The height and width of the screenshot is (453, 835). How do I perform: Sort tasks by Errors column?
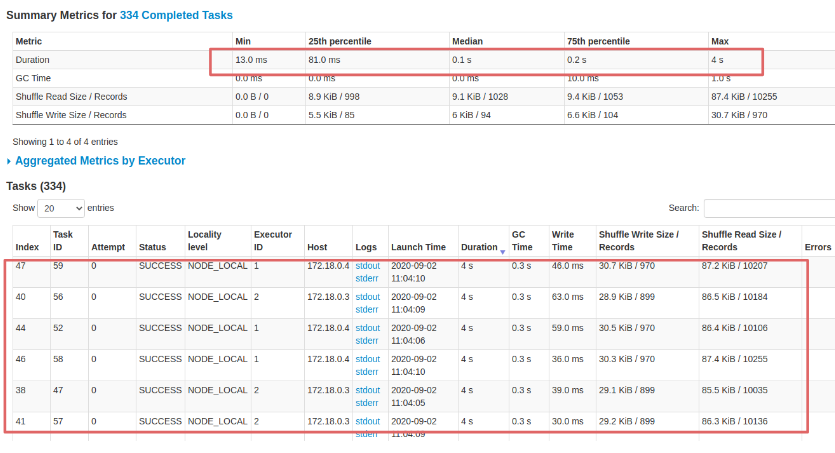pyautogui.click(x=817, y=247)
